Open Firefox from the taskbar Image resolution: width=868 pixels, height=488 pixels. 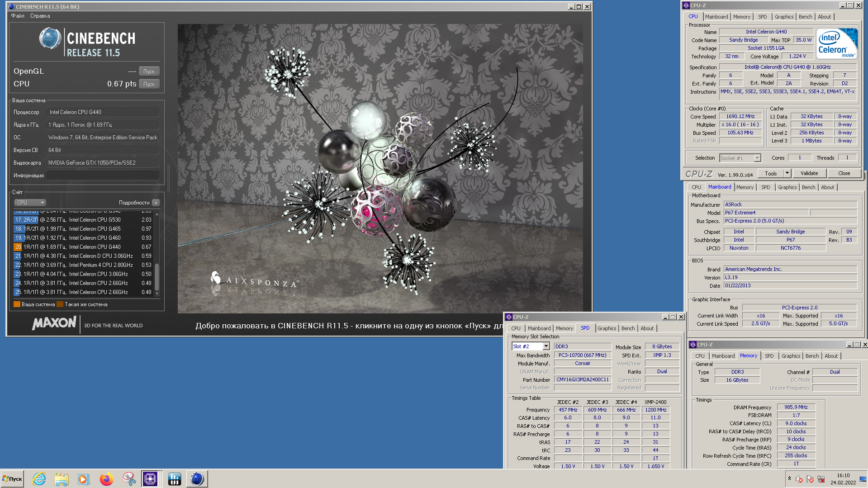[x=106, y=479]
